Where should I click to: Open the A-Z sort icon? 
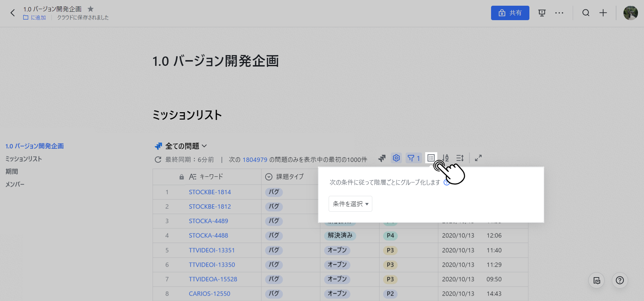click(446, 158)
